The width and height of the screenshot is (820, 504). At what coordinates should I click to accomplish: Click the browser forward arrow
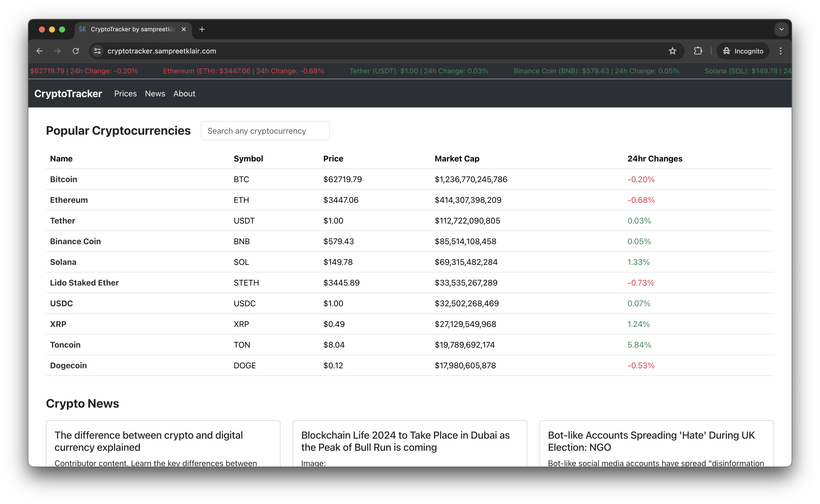click(x=57, y=51)
